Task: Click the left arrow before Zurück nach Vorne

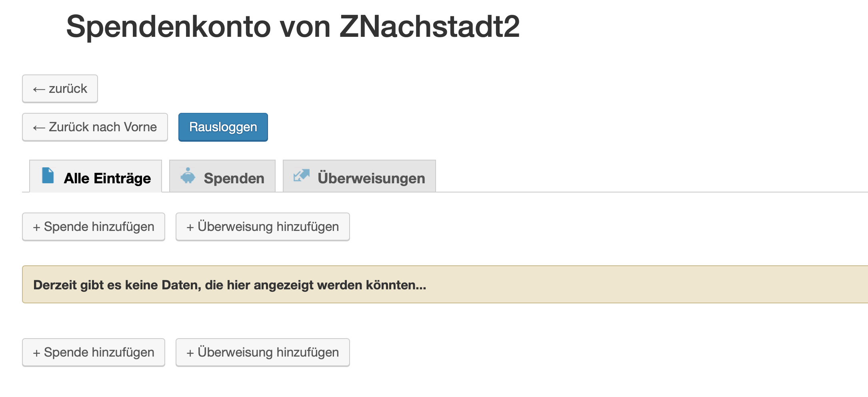Action: 39,128
